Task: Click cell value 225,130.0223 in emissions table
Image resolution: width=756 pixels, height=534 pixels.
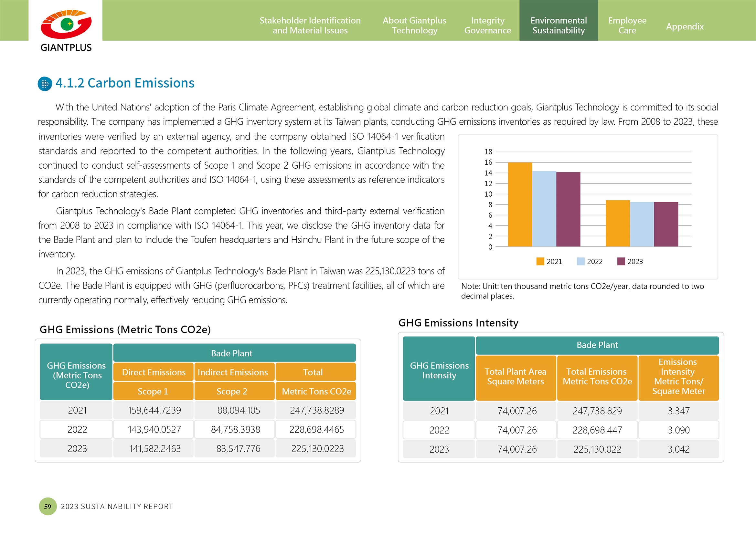Action: point(317,448)
